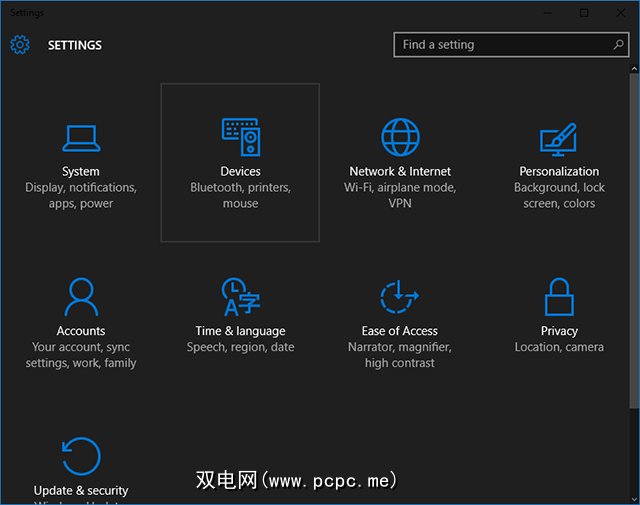Open the Accounts person icon

pos(80,297)
